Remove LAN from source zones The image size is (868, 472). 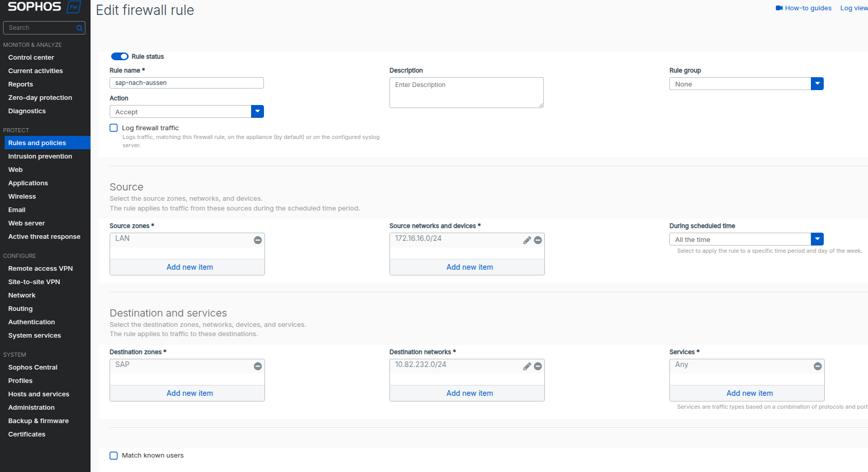coord(258,240)
